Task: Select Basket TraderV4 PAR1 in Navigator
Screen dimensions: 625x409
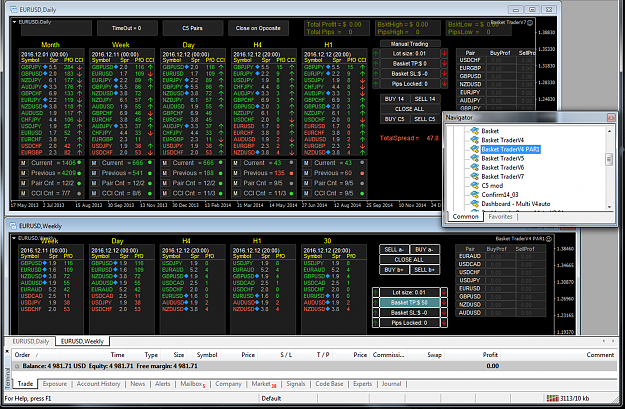Action: 510,149
